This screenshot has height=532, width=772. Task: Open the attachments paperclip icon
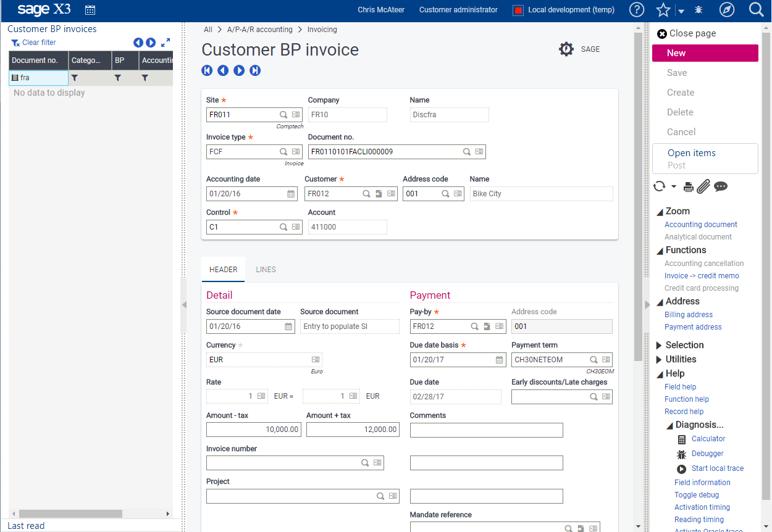pos(704,186)
